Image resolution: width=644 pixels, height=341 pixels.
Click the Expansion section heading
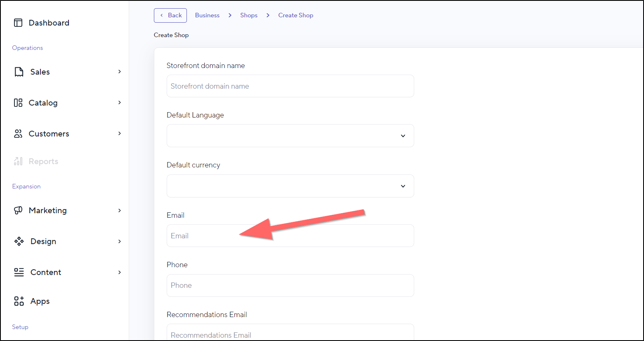pyautogui.click(x=26, y=186)
